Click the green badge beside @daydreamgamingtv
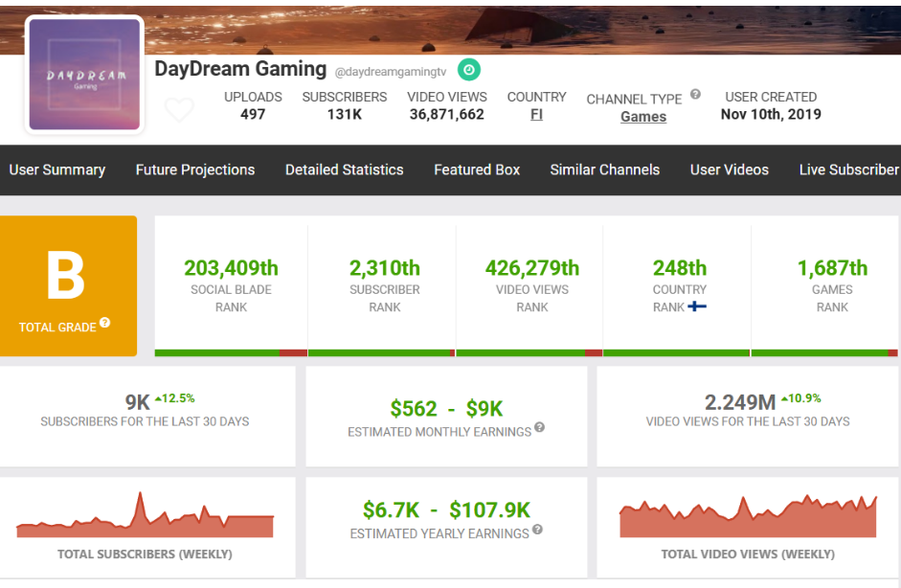Viewport: 901px width, 588px height. [x=468, y=70]
